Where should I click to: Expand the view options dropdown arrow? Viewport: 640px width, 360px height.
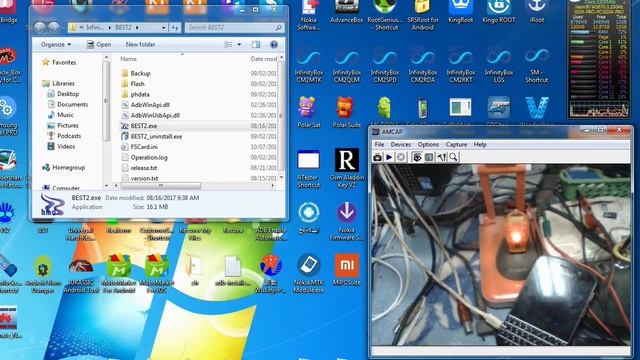click(x=239, y=44)
